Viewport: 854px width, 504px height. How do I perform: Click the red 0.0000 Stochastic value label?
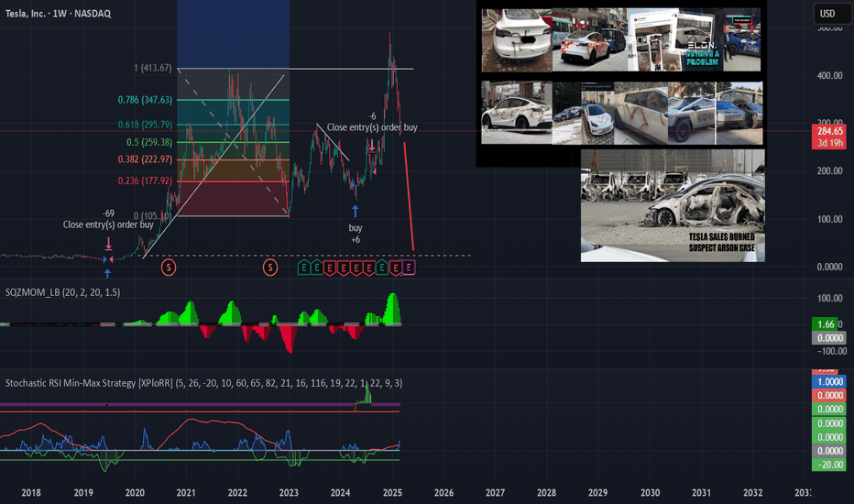829,396
